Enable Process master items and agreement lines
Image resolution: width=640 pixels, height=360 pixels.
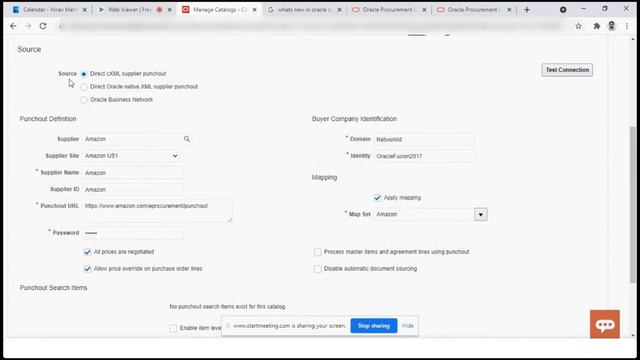point(318,252)
